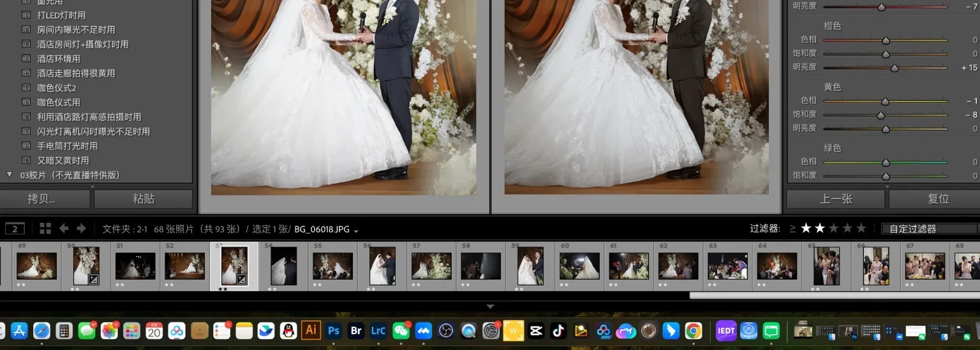Open Lightroom Classic icon in dock
980x350 pixels.
tap(378, 330)
